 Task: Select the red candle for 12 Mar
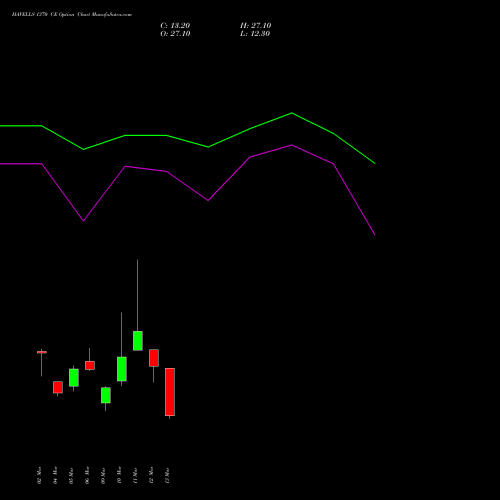(154, 358)
